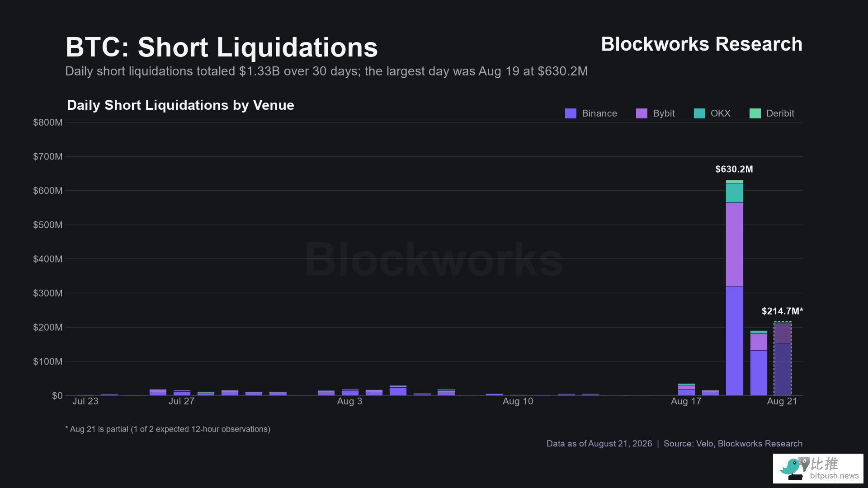
Task: Select the dashed partial Aug 21 bar
Action: [783, 359]
